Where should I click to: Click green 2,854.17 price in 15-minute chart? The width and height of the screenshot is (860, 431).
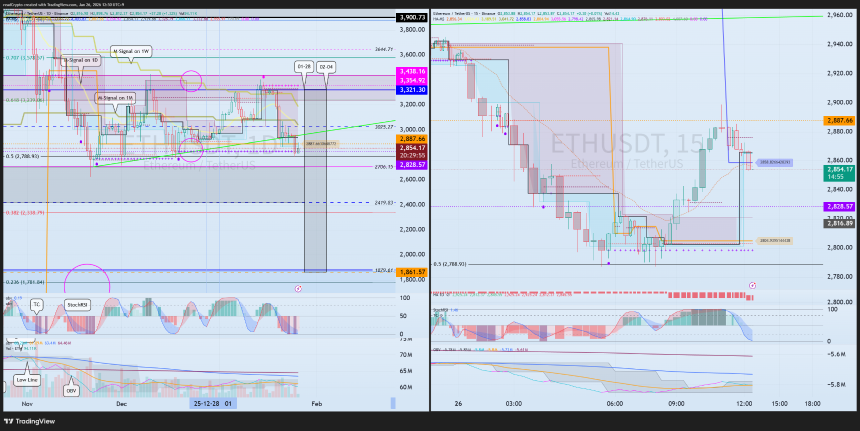[x=839, y=169]
